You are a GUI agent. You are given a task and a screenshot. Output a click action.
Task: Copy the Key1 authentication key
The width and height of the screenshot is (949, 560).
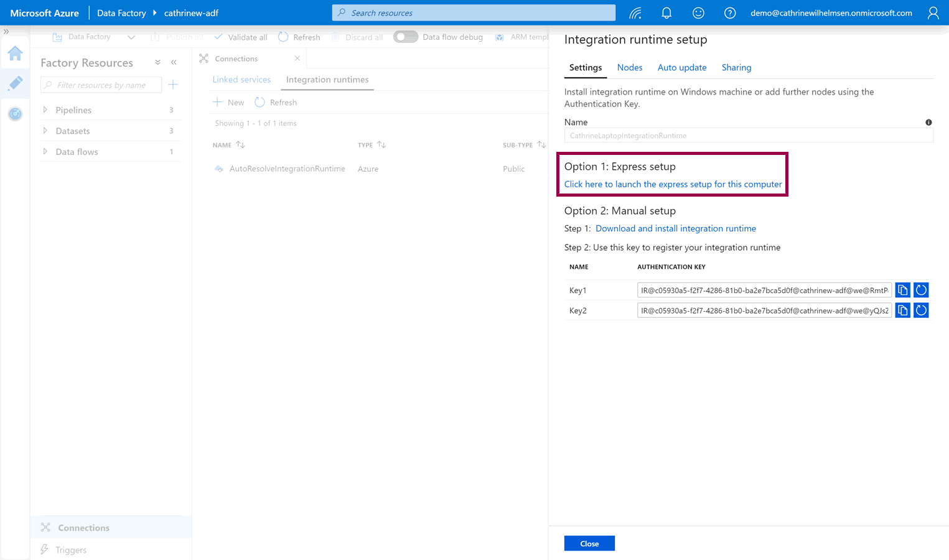tap(902, 290)
